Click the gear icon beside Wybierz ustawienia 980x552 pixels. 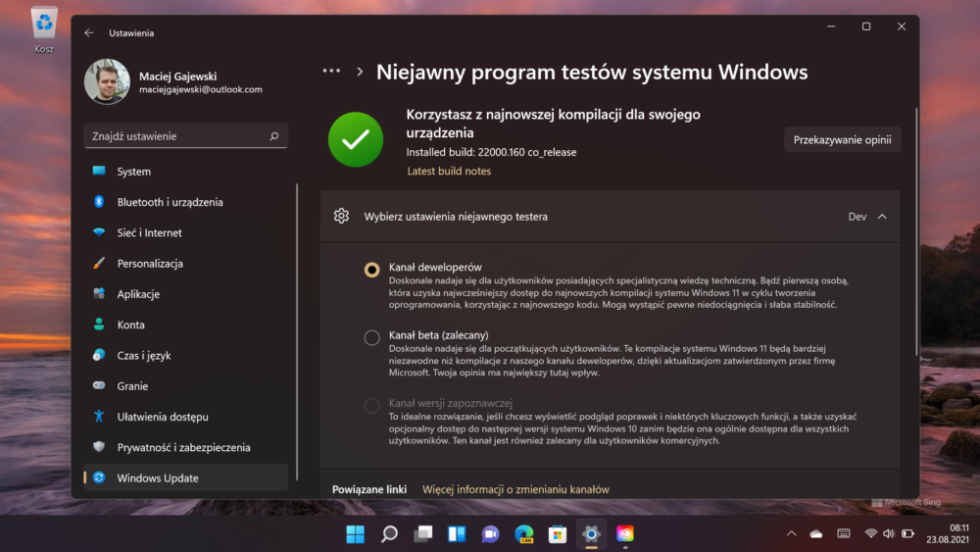click(341, 217)
